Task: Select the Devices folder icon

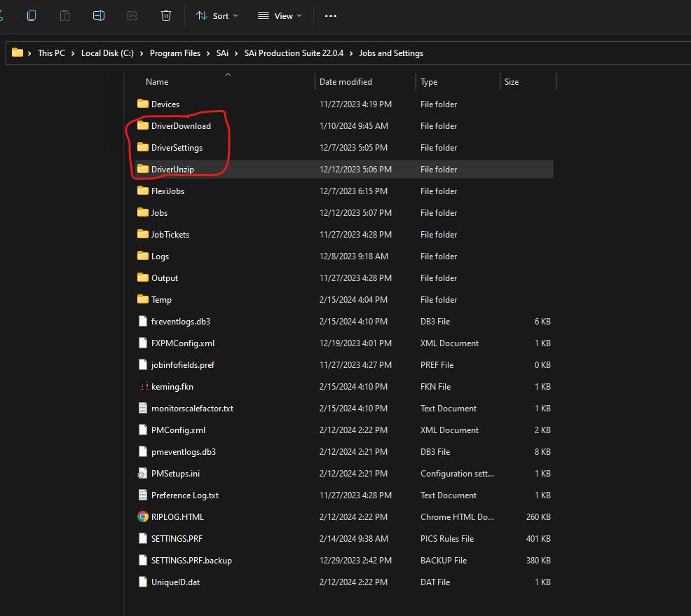Action: (143, 104)
